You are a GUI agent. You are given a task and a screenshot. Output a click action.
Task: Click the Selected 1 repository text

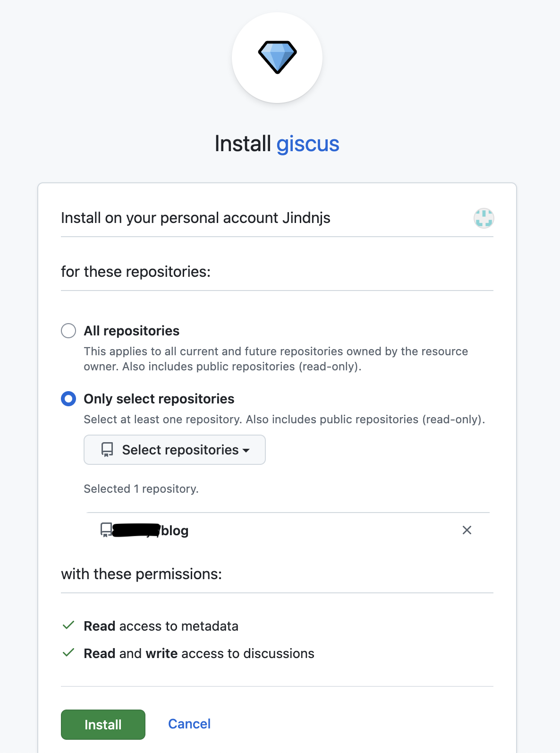tap(141, 488)
